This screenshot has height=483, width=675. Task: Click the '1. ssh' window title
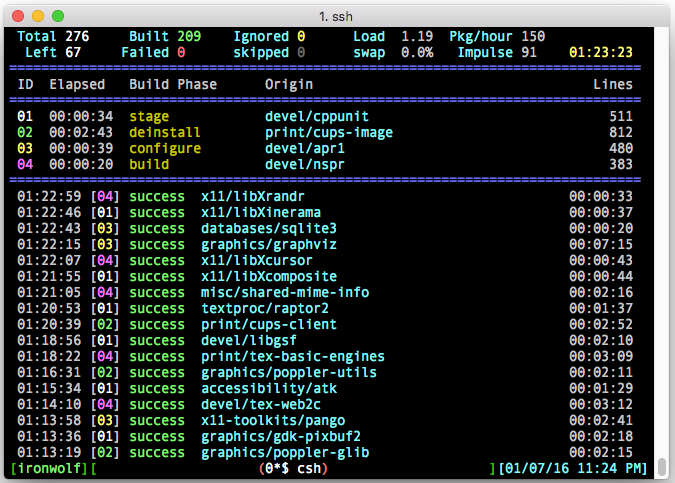coord(337,16)
